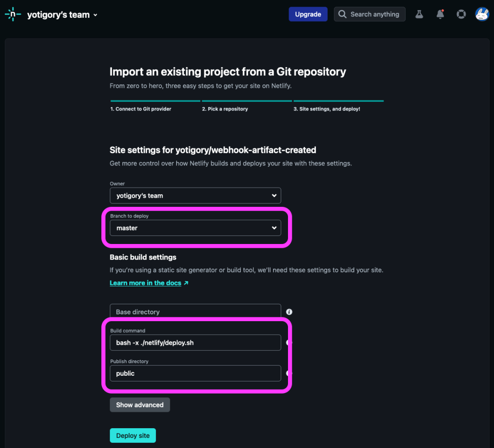
Task: Expand the yotigory's team switcher
Action: pos(62,14)
